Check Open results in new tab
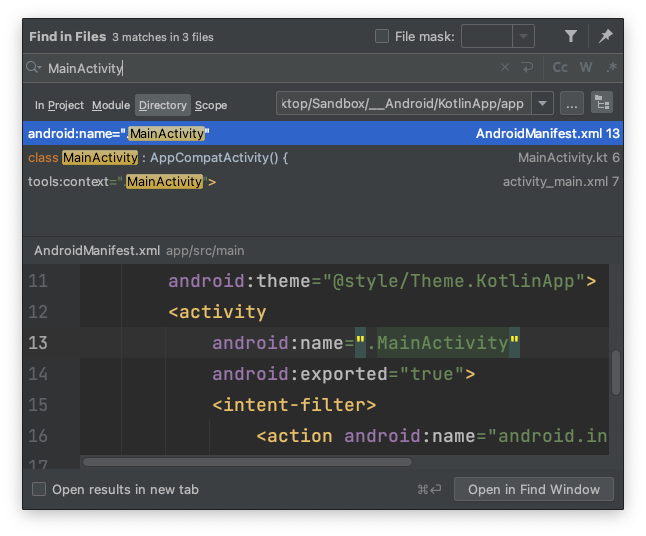 [x=39, y=489]
